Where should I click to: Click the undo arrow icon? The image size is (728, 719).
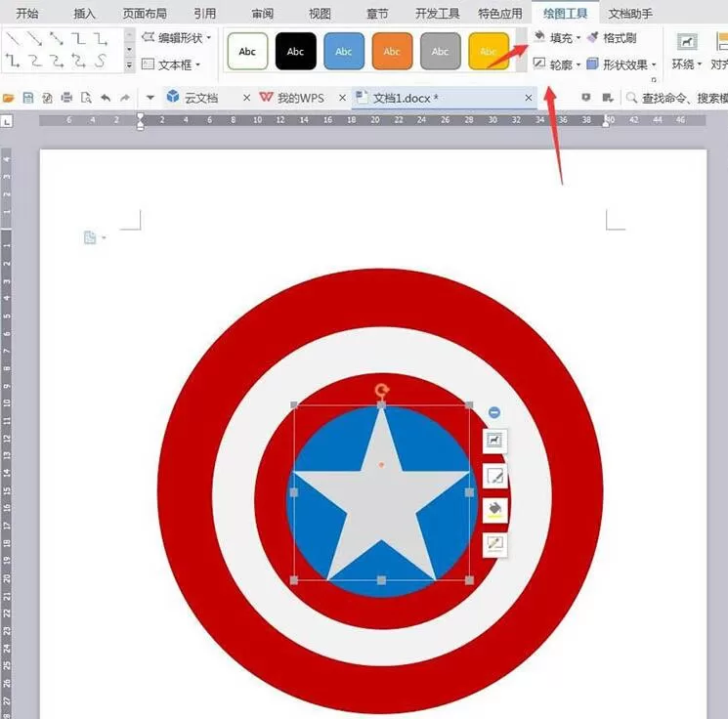[x=106, y=98]
